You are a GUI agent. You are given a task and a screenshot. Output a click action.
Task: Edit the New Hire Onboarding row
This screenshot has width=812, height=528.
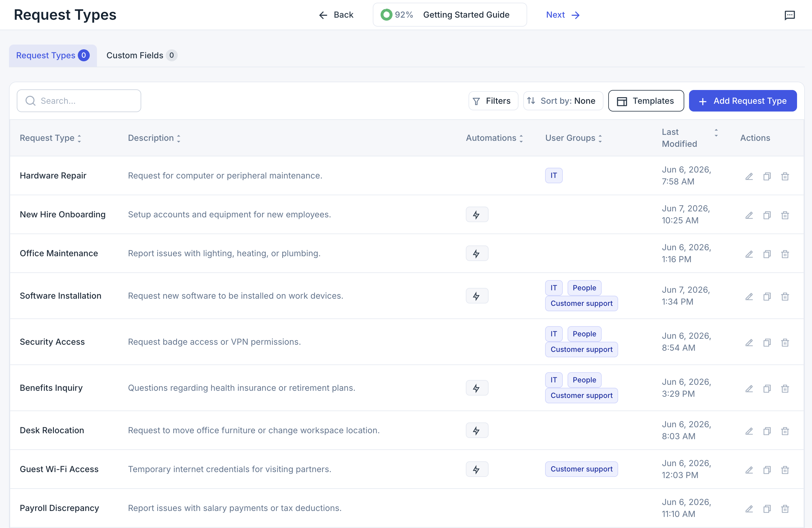pyautogui.click(x=749, y=215)
